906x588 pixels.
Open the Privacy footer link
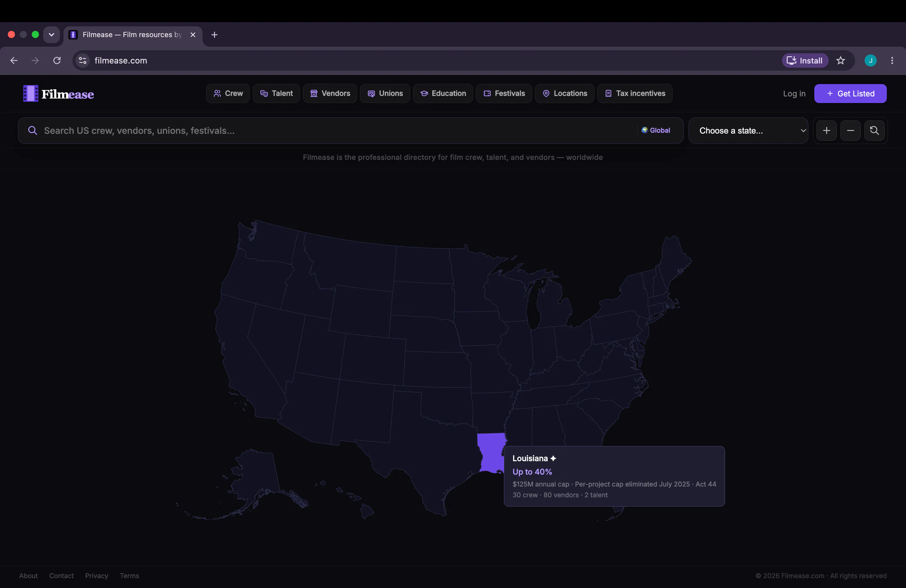pos(97,575)
